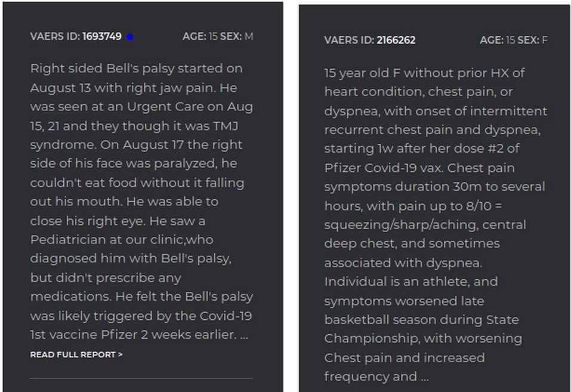The width and height of the screenshot is (571, 392).
Task: Click SEX: M on the left card
Action: pyautogui.click(x=237, y=36)
